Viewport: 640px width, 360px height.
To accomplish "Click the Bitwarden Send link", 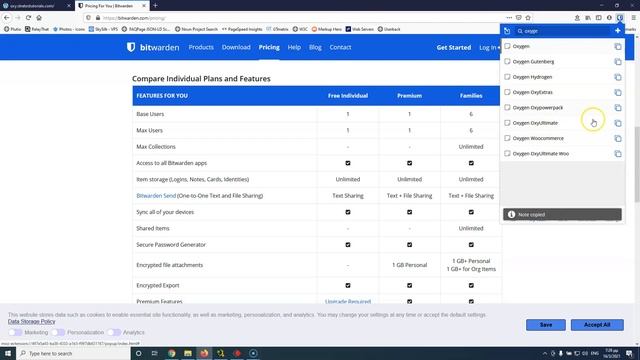I will tap(156, 196).
